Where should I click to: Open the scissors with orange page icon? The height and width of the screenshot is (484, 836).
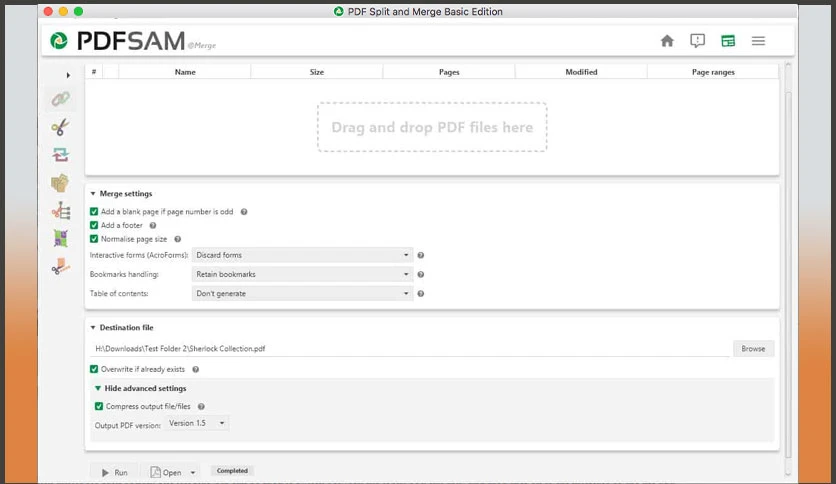tap(60, 267)
